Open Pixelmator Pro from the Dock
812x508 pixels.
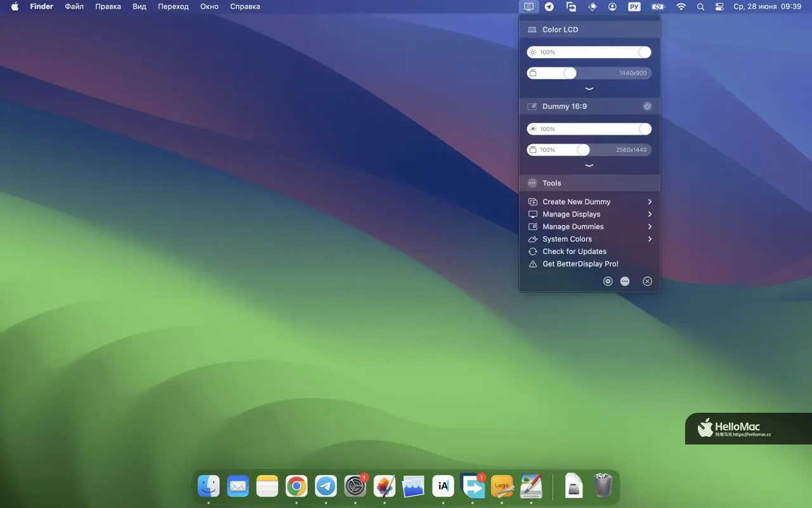tap(384, 486)
